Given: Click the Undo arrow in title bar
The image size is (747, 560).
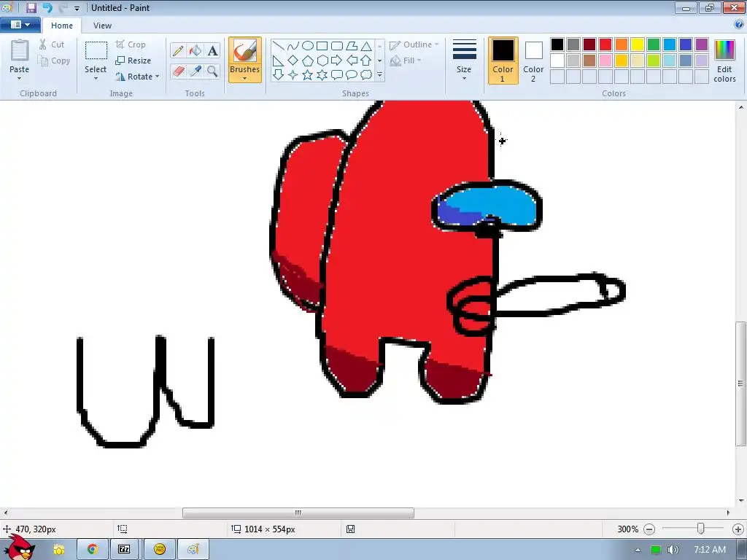Looking at the screenshot, I should coord(47,7).
